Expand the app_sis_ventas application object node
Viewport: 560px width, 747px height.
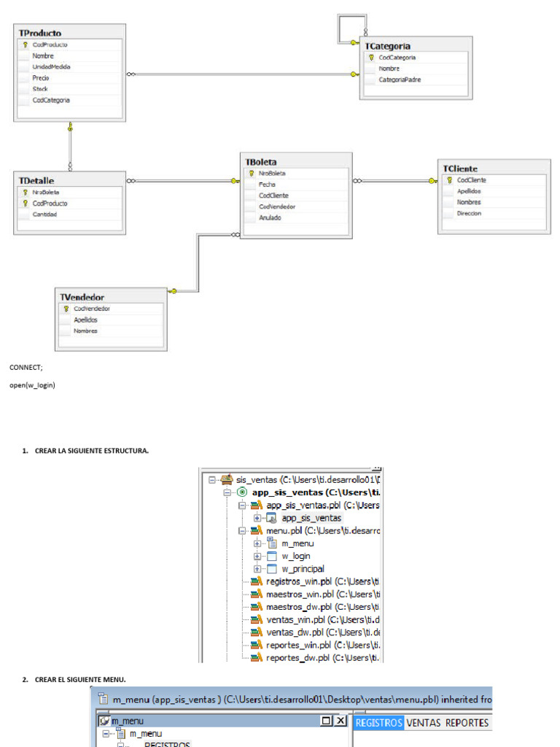click(x=257, y=518)
